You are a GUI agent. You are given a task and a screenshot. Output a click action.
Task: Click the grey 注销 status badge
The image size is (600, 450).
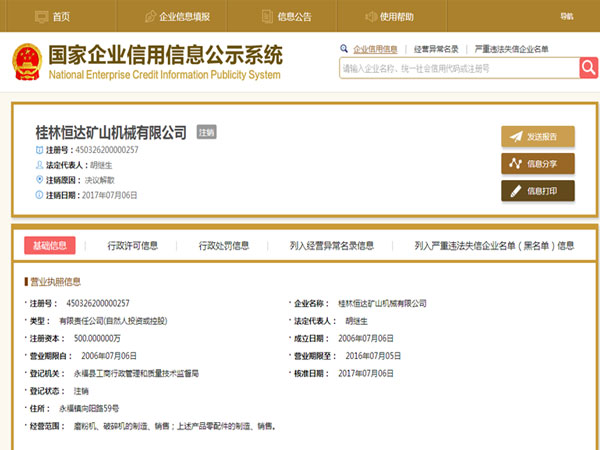(x=207, y=132)
